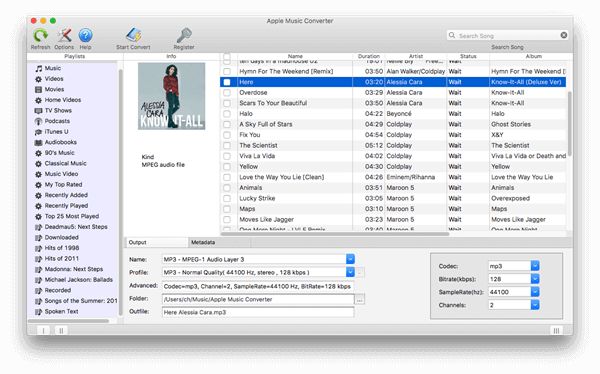This screenshot has width=600, height=374.
Task: Click the Folder path input field
Action: [258, 299]
